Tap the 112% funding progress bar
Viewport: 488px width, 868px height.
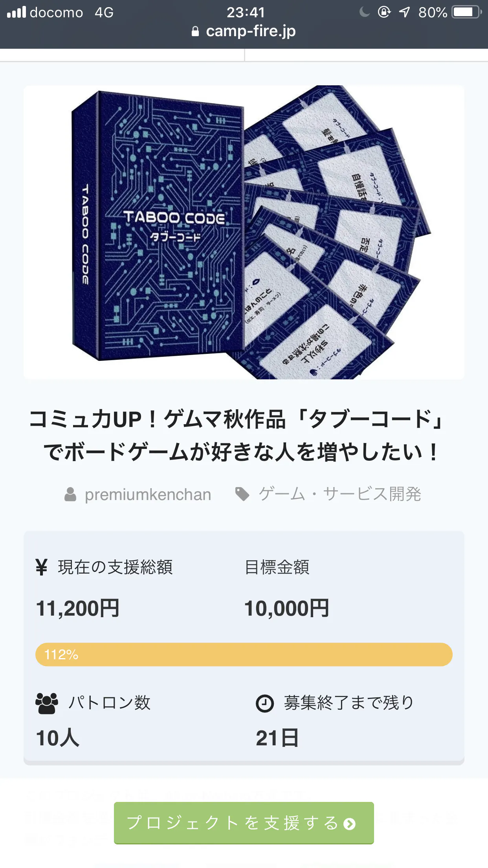coord(244,655)
